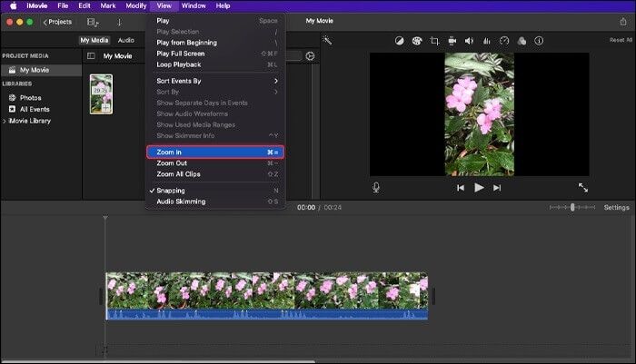Open the iMovie application menu
Image resolution: width=636 pixels, height=364 pixels.
[37, 5]
